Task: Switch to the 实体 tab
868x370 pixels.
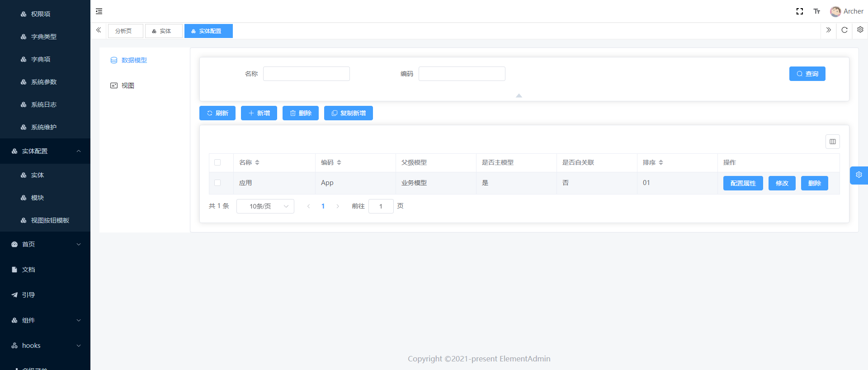Action: click(164, 31)
